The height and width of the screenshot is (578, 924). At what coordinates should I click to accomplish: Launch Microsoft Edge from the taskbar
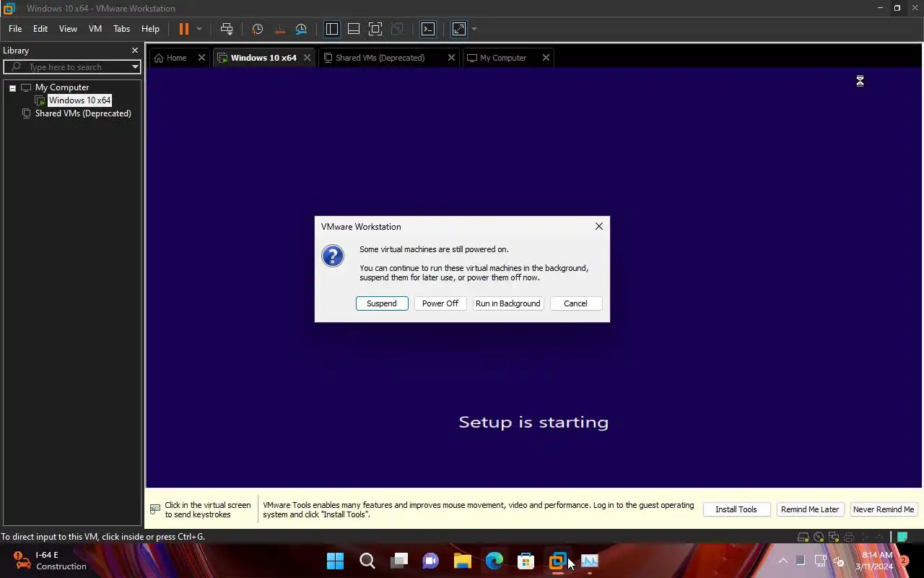pos(494,561)
